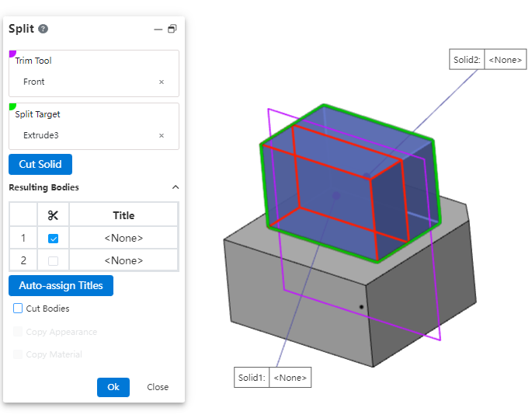The image size is (532, 415).
Task: Remove Front from Trim Tool field
Action: point(162,82)
